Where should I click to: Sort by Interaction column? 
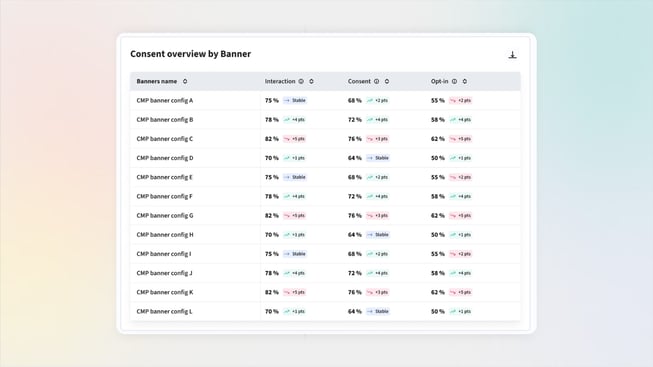(x=312, y=81)
